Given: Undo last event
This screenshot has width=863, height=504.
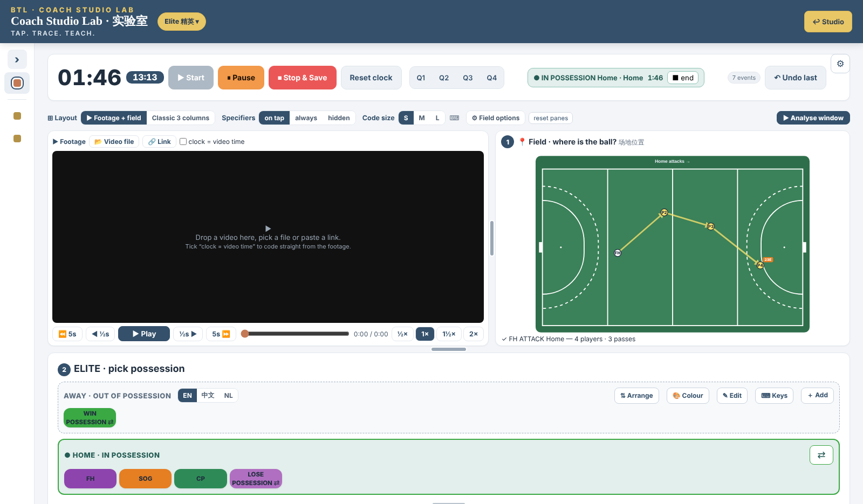Looking at the screenshot, I should pyautogui.click(x=796, y=78).
